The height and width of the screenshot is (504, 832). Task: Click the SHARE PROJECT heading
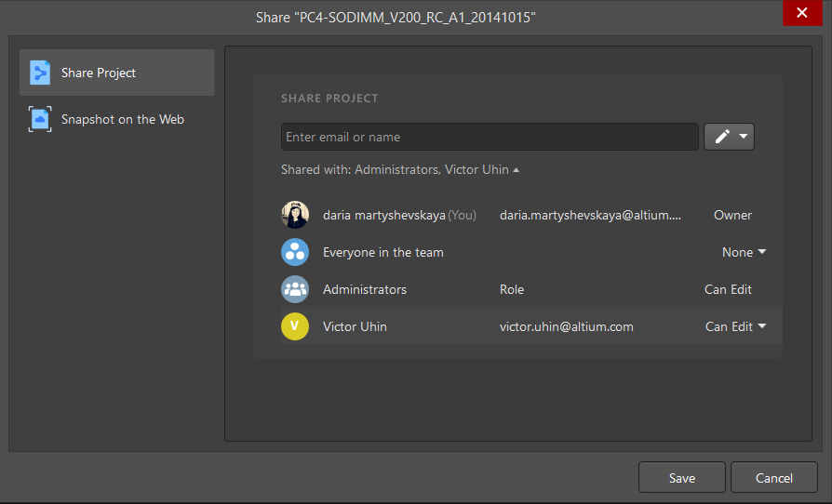[x=329, y=98]
